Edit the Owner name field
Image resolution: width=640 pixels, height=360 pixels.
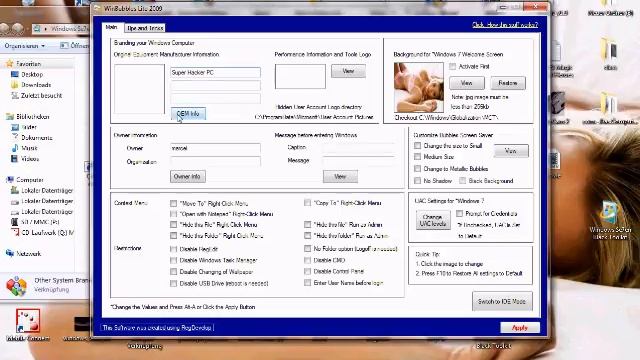coord(215,148)
